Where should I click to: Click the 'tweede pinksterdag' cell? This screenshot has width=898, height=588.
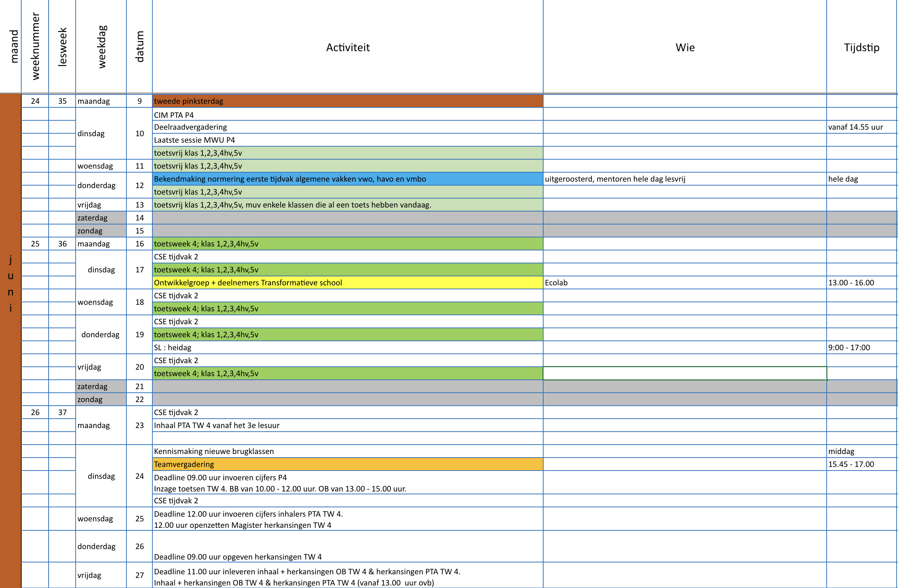[348, 101]
